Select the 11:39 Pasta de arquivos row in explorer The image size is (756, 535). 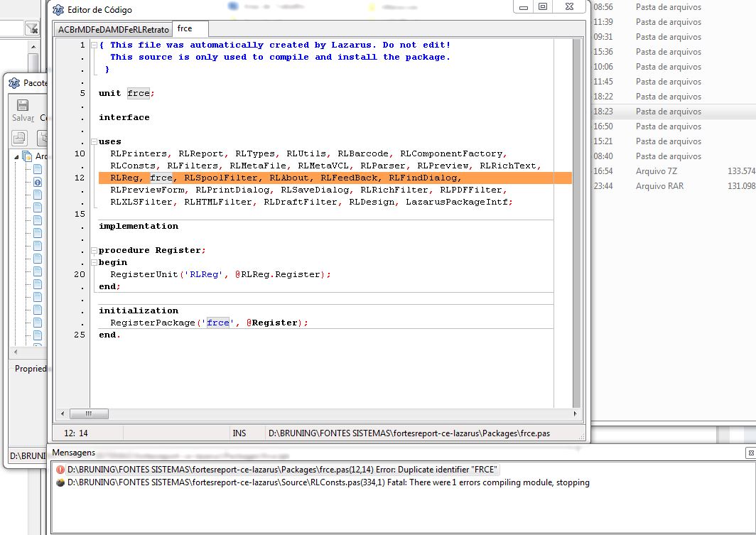[x=674, y=22]
